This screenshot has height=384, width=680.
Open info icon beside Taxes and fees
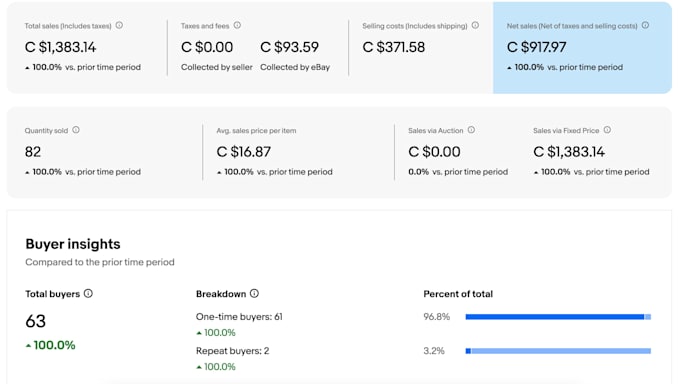[x=237, y=25]
